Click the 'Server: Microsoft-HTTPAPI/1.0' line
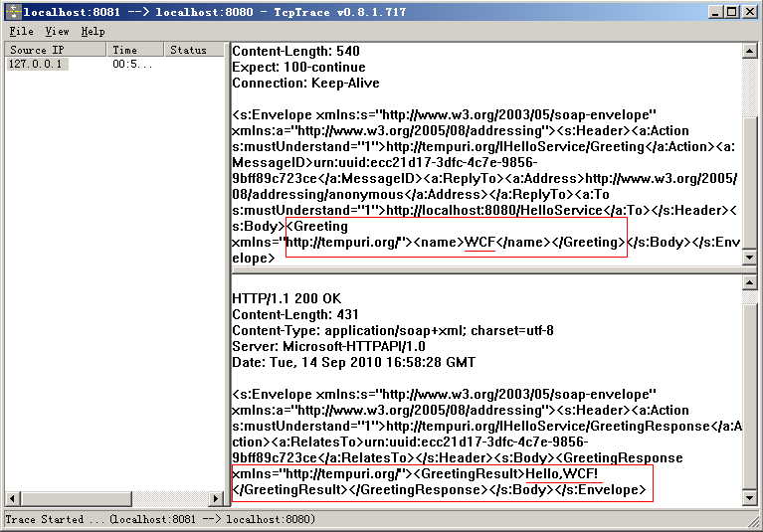763x532 pixels. click(328, 347)
